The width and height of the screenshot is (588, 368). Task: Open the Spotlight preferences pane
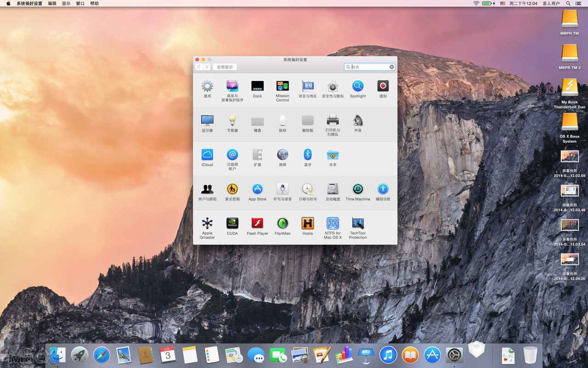(357, 86)
